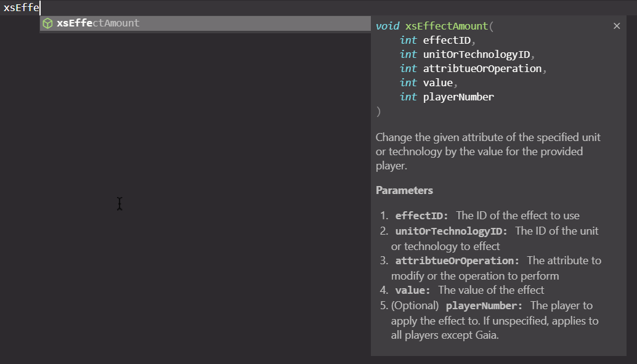Click attribtueOrOperation in the function signature
The image size is (637, 364).
tap(482, 69)
